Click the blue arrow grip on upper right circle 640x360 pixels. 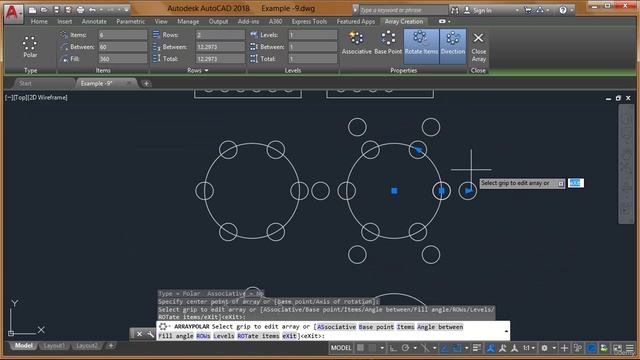[x=419, y=150]
